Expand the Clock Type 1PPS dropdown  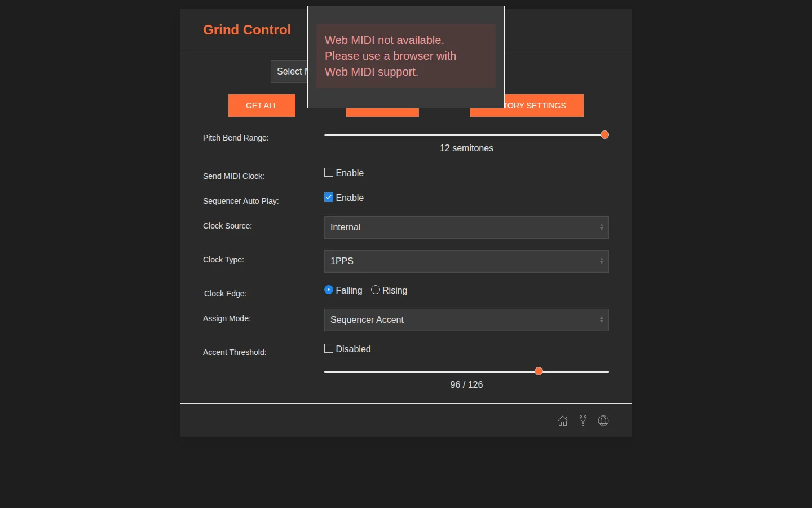point(466,261)
